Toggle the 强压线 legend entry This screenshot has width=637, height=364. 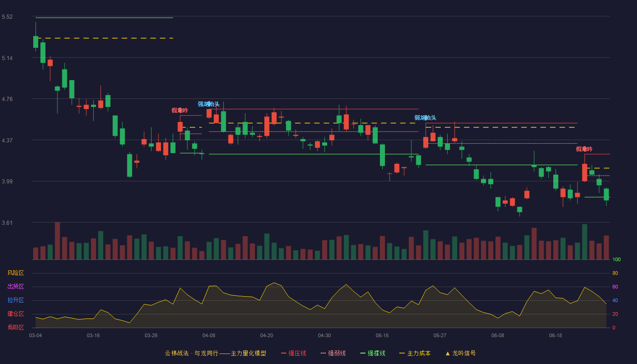[x=293, y=353]
